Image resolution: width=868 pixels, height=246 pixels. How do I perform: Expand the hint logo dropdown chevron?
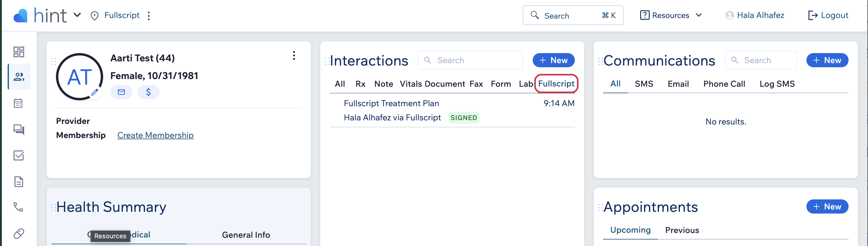(x=77, y=15)
